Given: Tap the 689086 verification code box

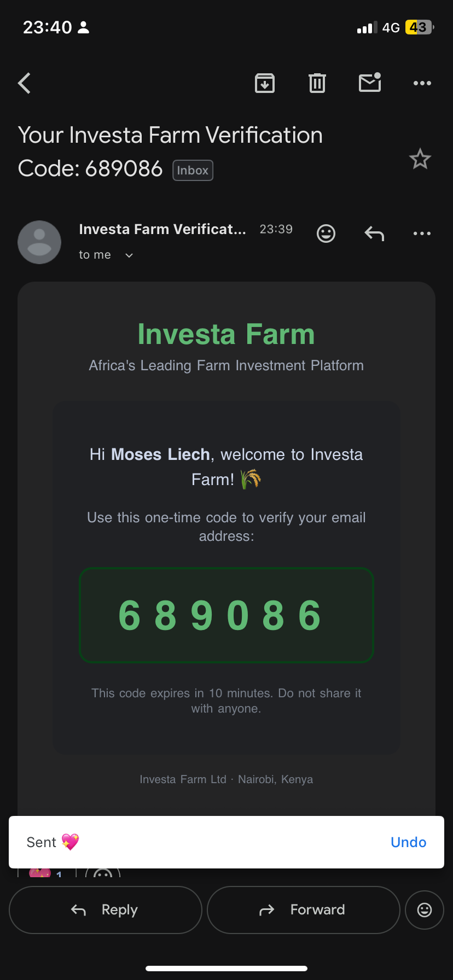Looking at the screenshot, I should 226,615.
